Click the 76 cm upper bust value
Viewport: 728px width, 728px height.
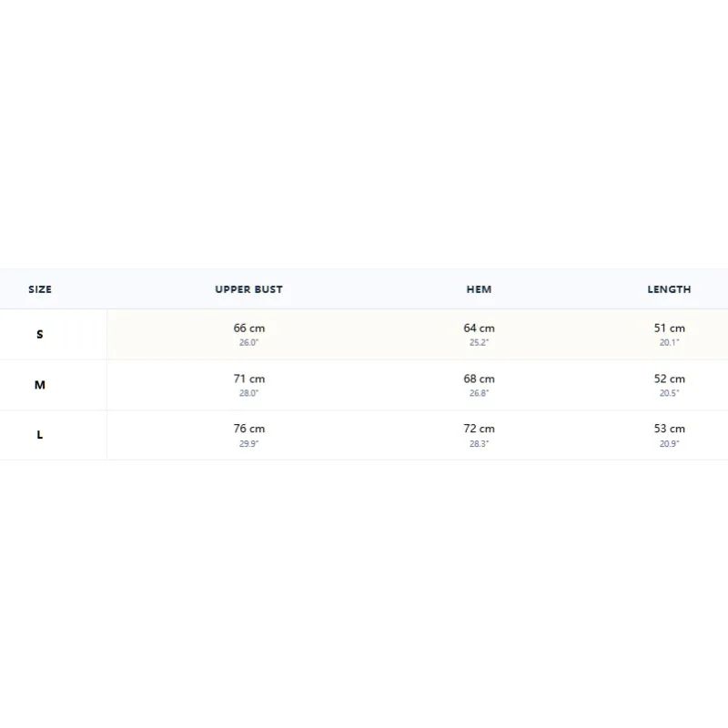point(248,429)
